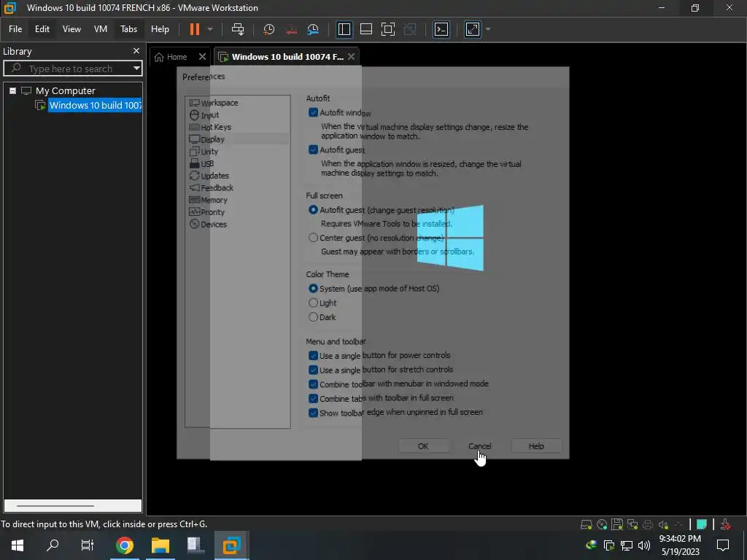Click Help in the Preferences dialog

tap(536, 446)
